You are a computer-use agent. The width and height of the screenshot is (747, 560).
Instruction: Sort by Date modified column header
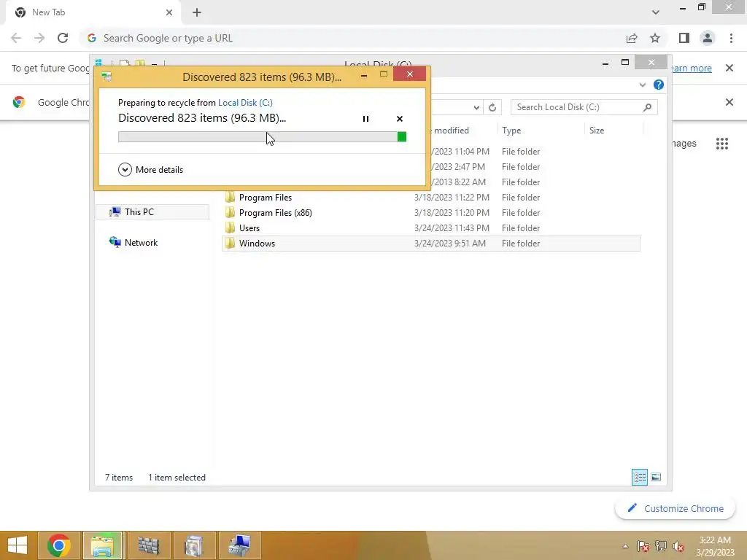tap(450, 131)
